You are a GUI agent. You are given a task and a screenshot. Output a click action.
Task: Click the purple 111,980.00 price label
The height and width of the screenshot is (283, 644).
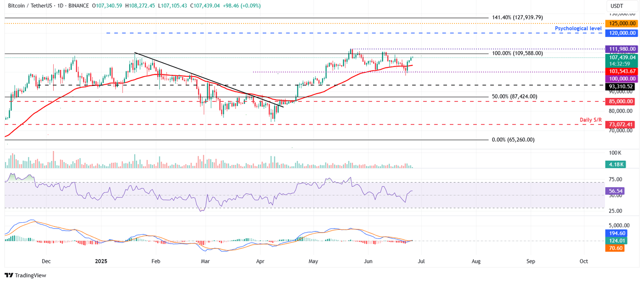point(621,49)
